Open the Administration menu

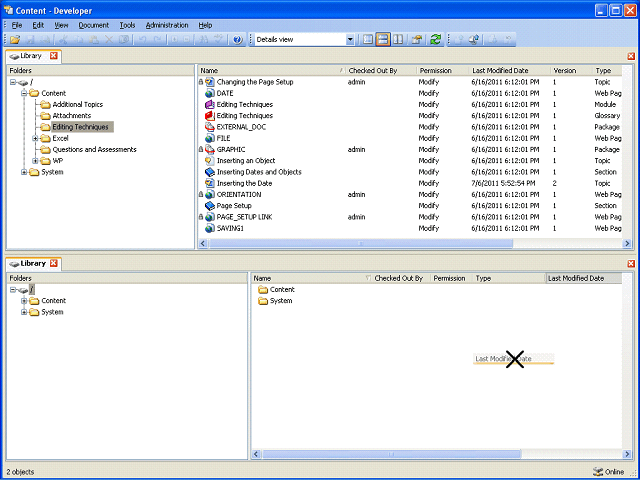167,25
